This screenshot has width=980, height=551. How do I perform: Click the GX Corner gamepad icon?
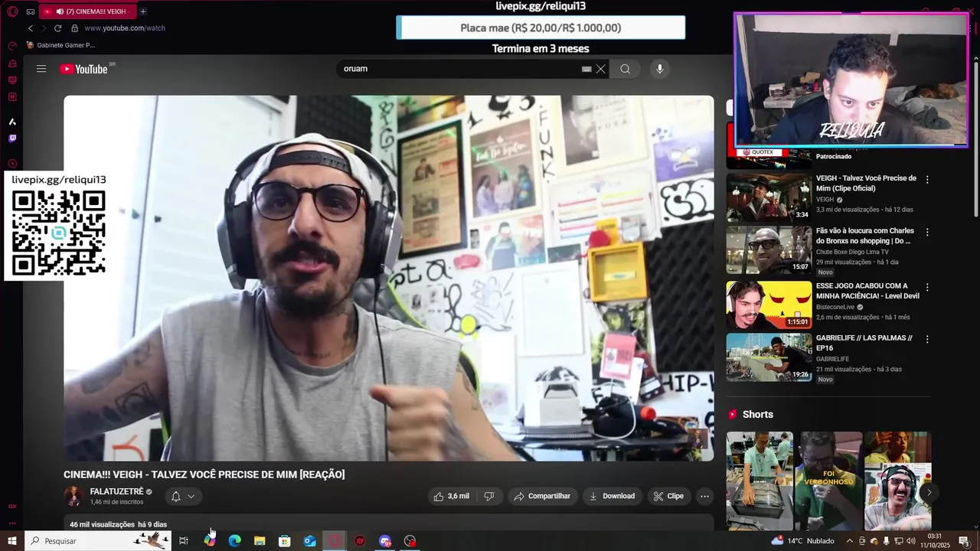[30, 11]
